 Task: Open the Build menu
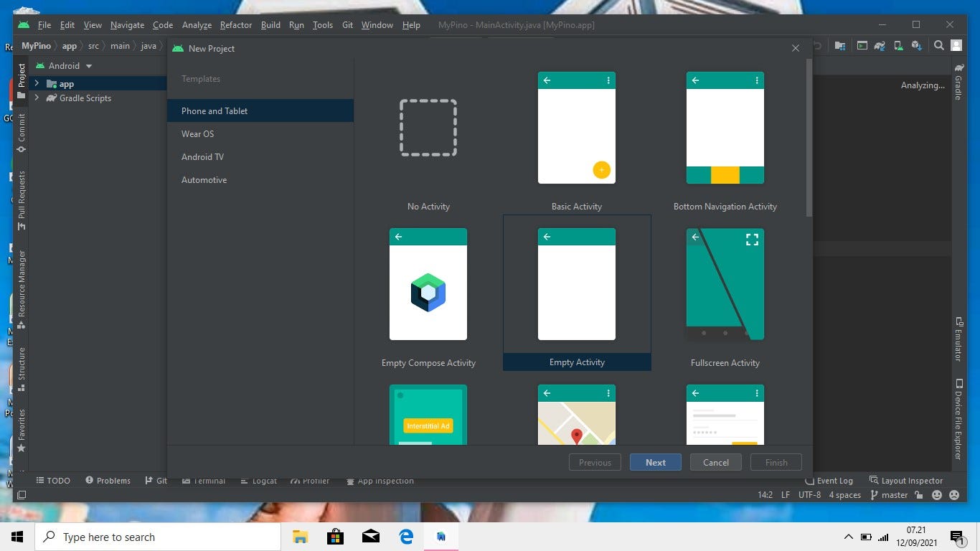pyautogui.click(x=270, y=24)
